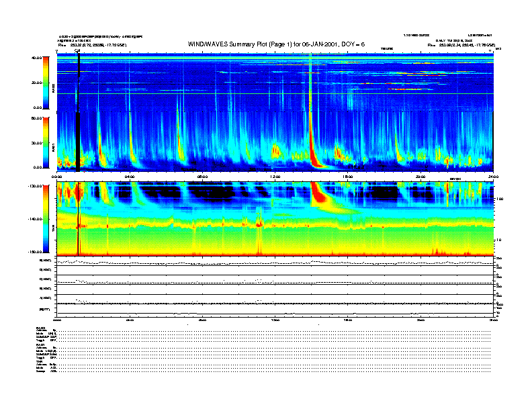Click the RAD2 color scale bar

point(46,83)
